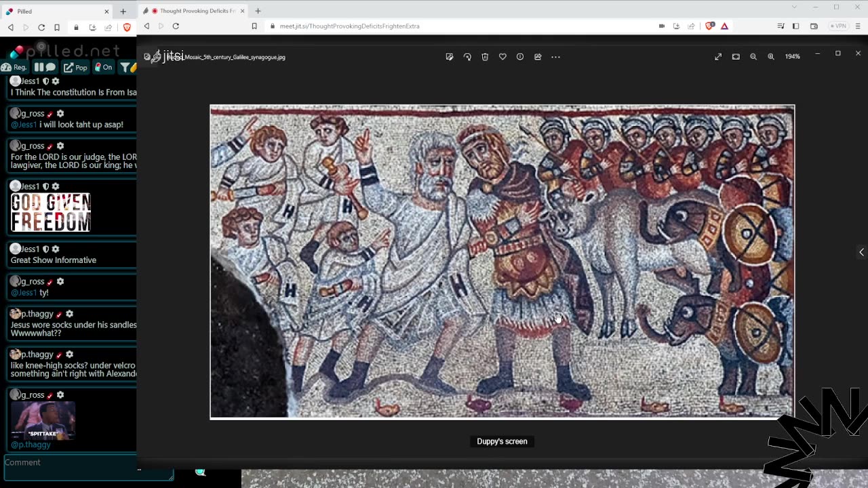Click the 194% zoom level value

point(793,57)
